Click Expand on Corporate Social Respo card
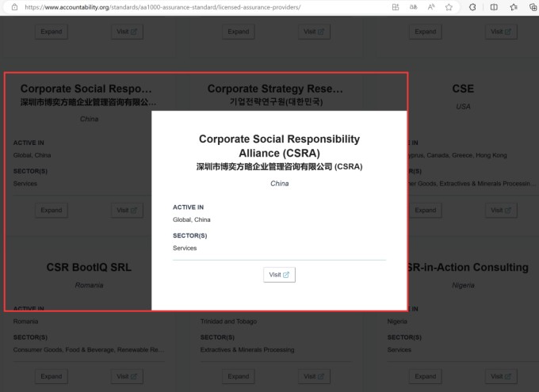The image size is (539, 392). 52,210
